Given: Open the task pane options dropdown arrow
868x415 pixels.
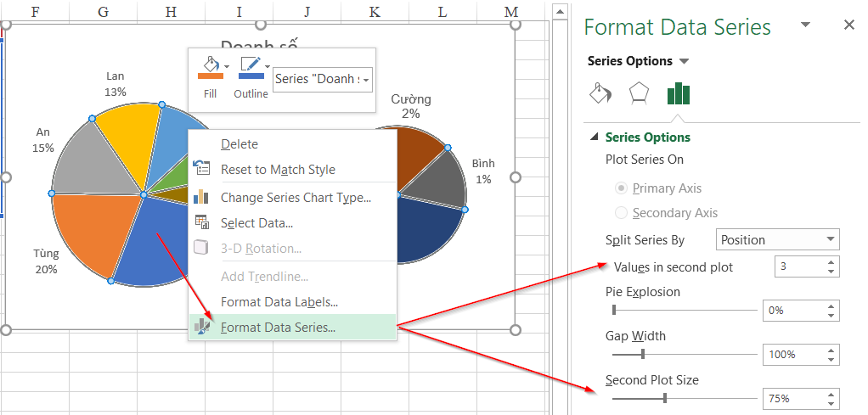Looking at the screenshot, I should pyautogui.click(x=805, y=25).
